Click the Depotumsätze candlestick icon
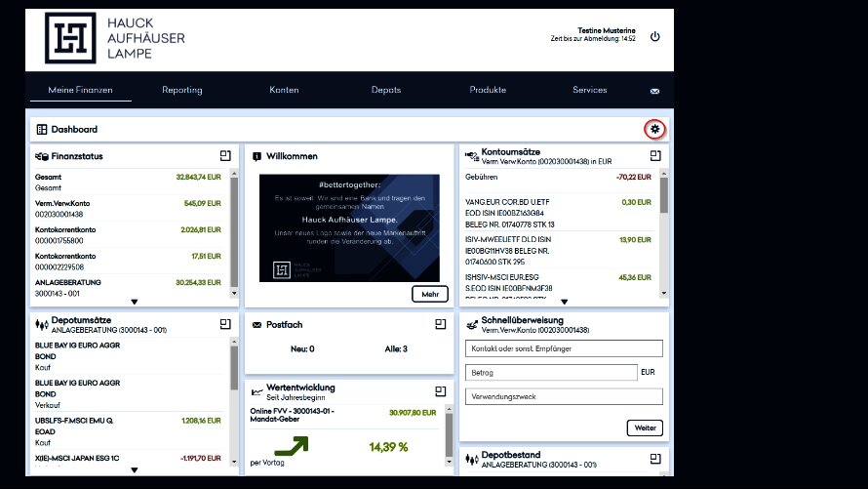868x489 pixels. [x=42, y=324]
